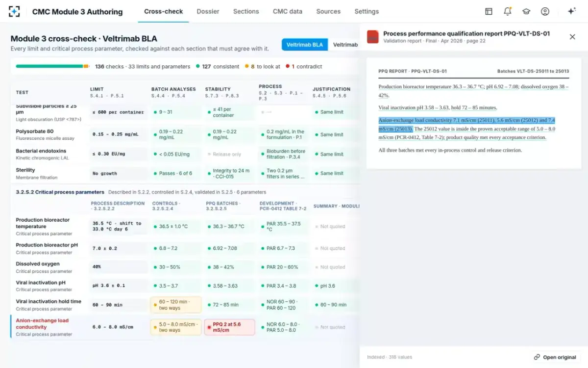Select the Bacterial endotoxins row
The width and height of the screenshot is (588, 368).
pyautogui.click(x=185, y=154)
